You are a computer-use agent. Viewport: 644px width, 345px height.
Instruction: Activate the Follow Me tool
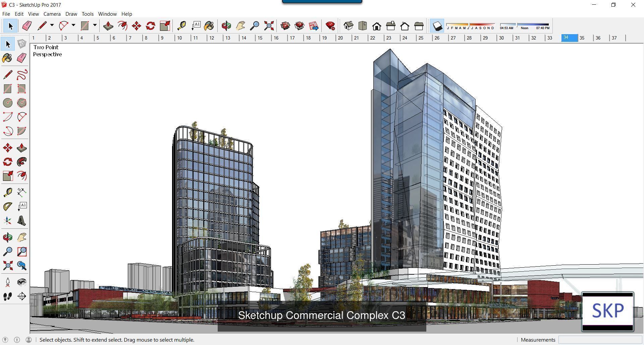pos(22,162)
